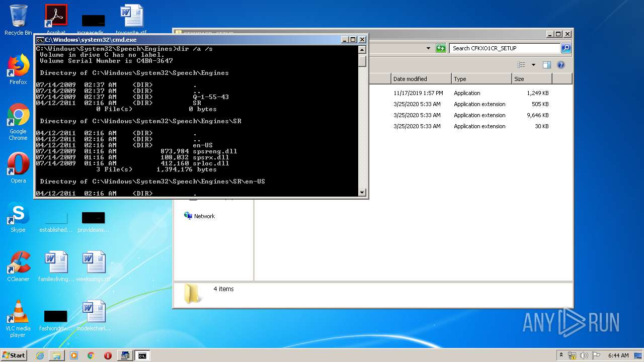Click the Explorer search magnifier button
This screenshot has width=644, height=362.
(x=566, y=48)
